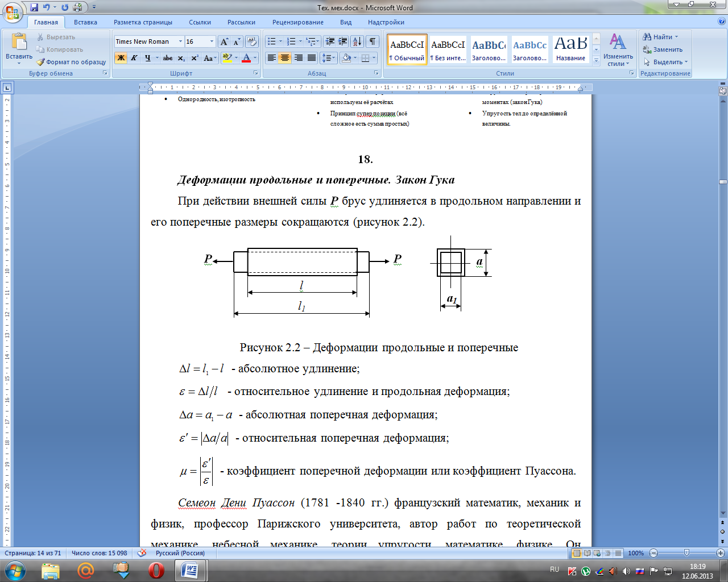Viewport: 728px width, 582px height.
Task: Align text right
Action: [298, 58]
